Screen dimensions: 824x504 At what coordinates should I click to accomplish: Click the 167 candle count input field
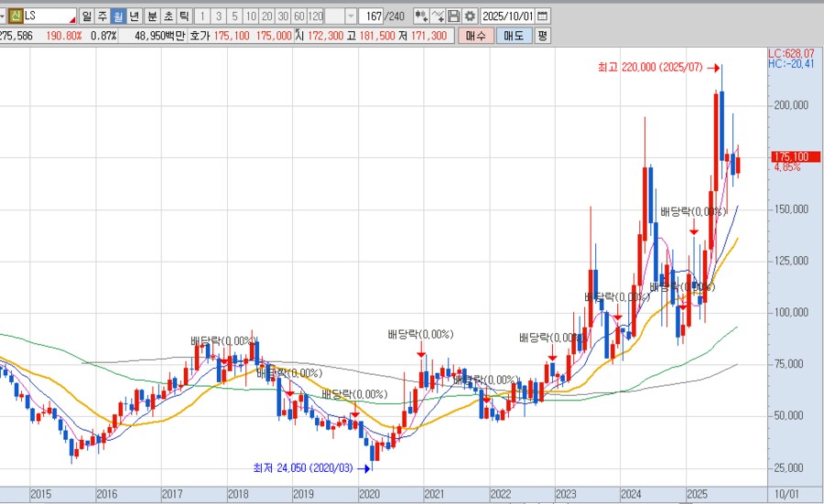click(x=372, y=16)
